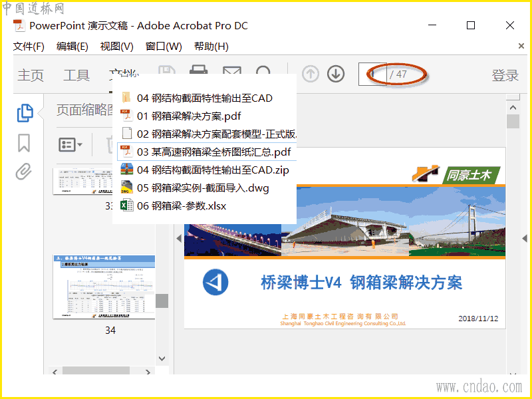Click PDF icon of 03 图纸汇总 file
This screenshot has width=532, height=399.
coord(127,152)
